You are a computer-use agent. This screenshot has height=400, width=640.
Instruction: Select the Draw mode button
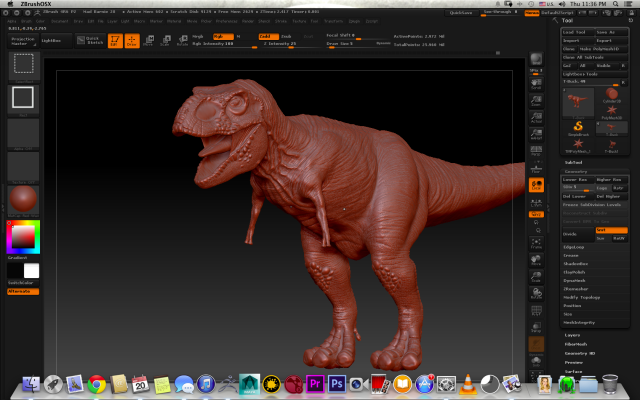131,41
